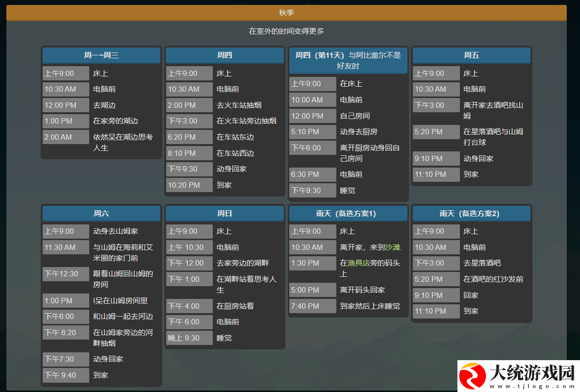
Task: Click the 下午12:30 time cell
Action: click(66, 273)
